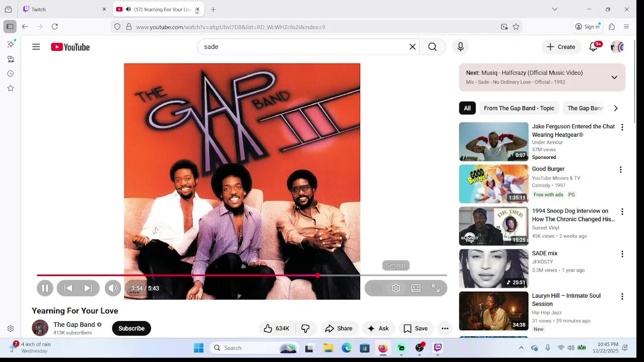This screenshot has width=644, height=362.
Task: Open more actions ellipsis below video
Action: 445,328
